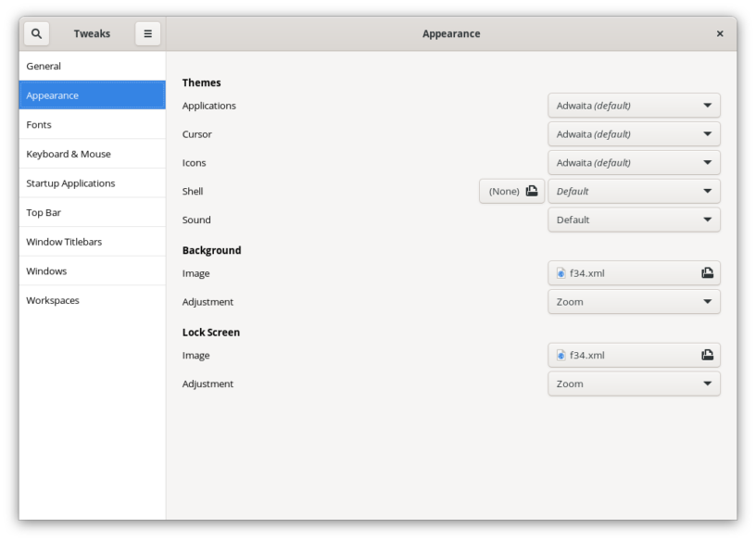Screen dimensions: 756x541
Task: Open the Background Adjustment dropdown
Action: click(634, 301)
